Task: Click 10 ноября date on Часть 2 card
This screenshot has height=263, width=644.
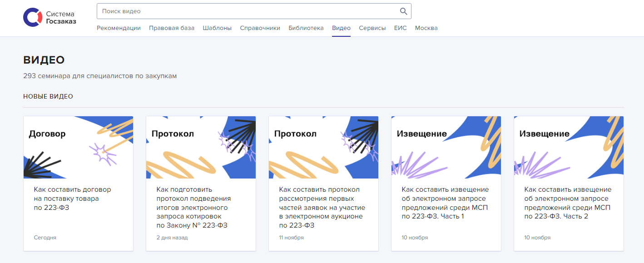Action: click(x=537, y=238)
